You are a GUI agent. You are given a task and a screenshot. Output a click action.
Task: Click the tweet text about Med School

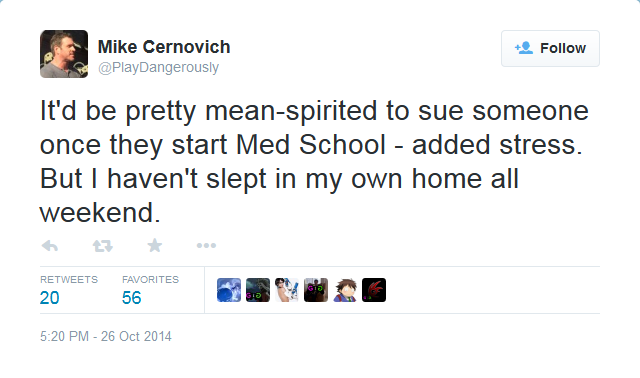(x=314, y=162)
